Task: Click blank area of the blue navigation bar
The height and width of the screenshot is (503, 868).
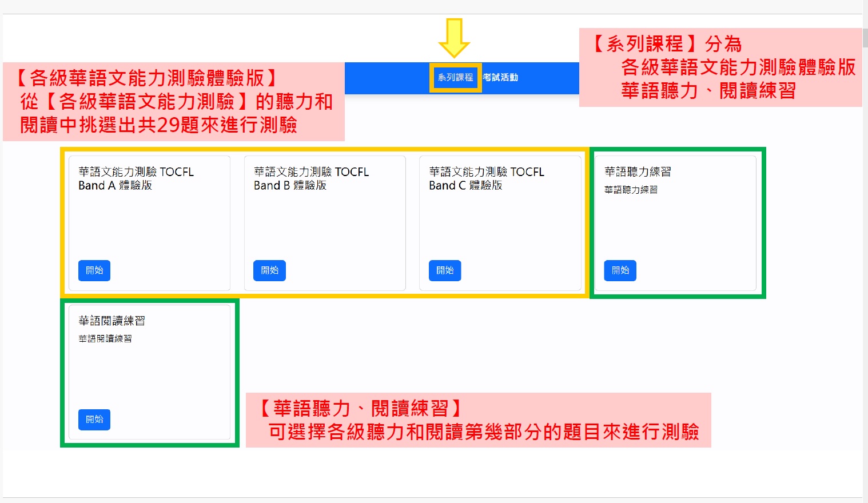Action: [389, 78]
